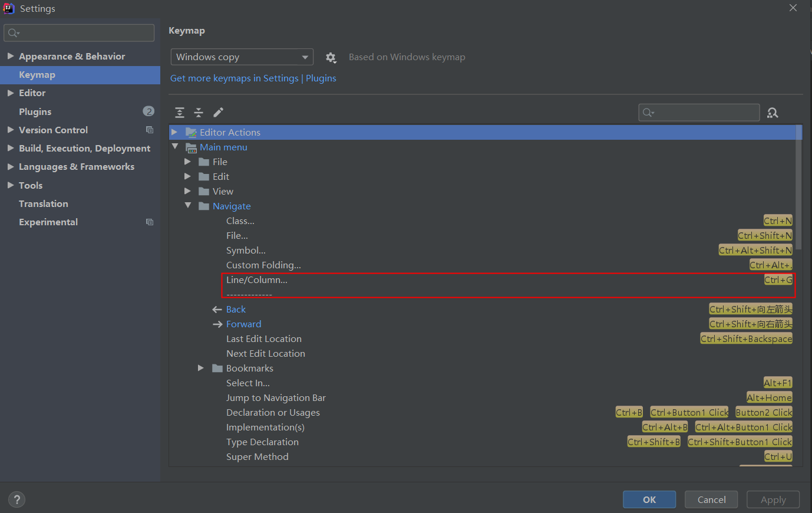This screenshot has width=812, height=513.
Task: Click the Ctrl+G shortcut label
Action: (x=778, y=279)
